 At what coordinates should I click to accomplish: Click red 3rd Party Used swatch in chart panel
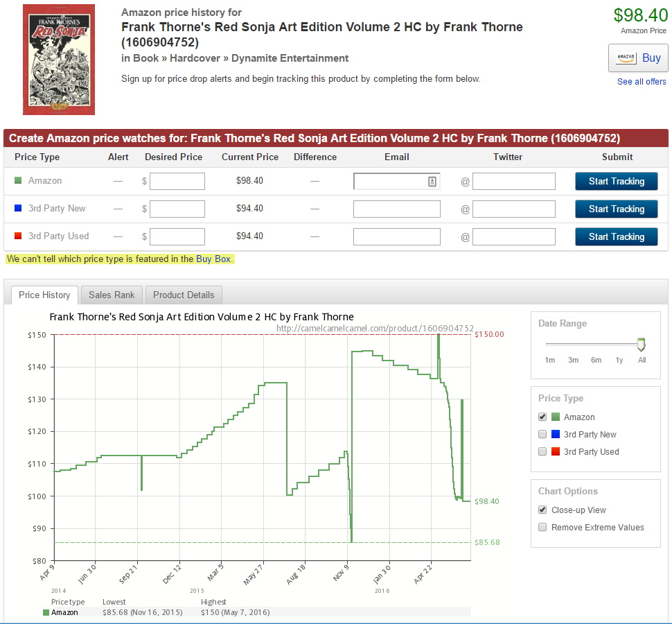[556, 451]
